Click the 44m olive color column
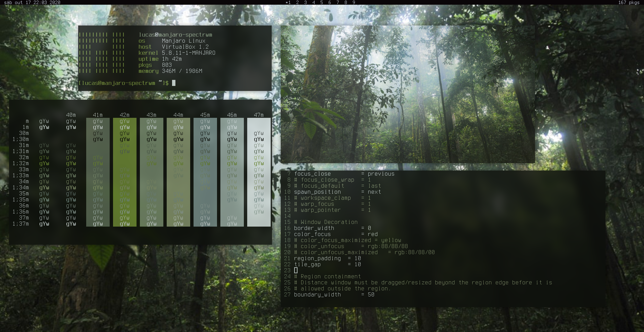Viewport: 644px width, 332px height. click(178, 172)
